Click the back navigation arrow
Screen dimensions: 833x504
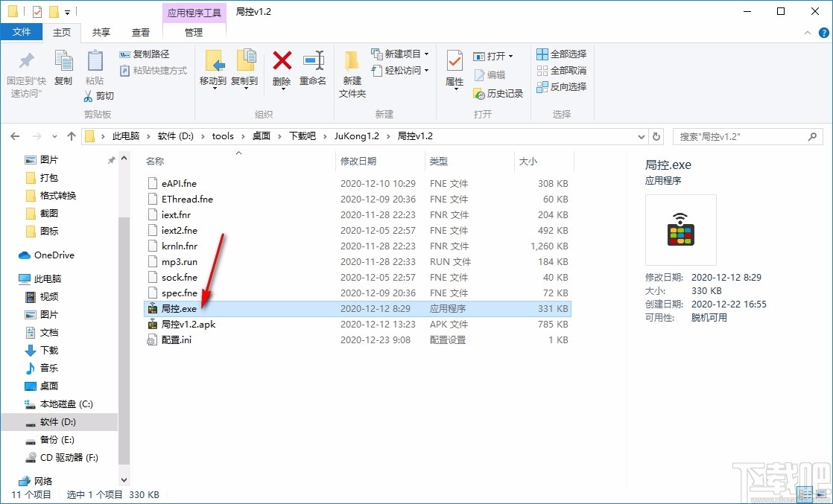click(x=15, y=136)
